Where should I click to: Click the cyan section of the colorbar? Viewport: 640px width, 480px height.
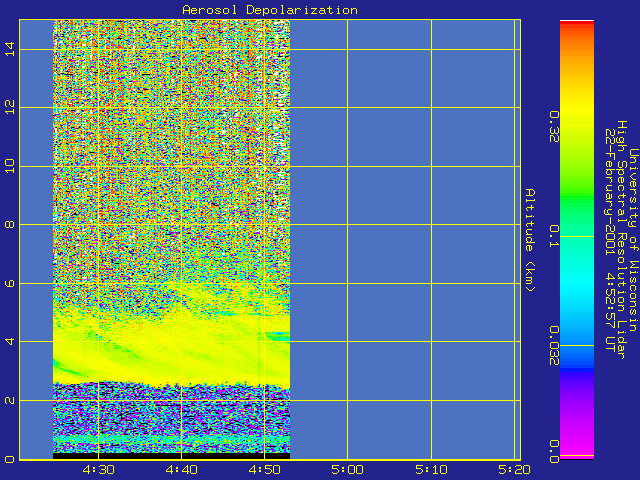[576, 290]
